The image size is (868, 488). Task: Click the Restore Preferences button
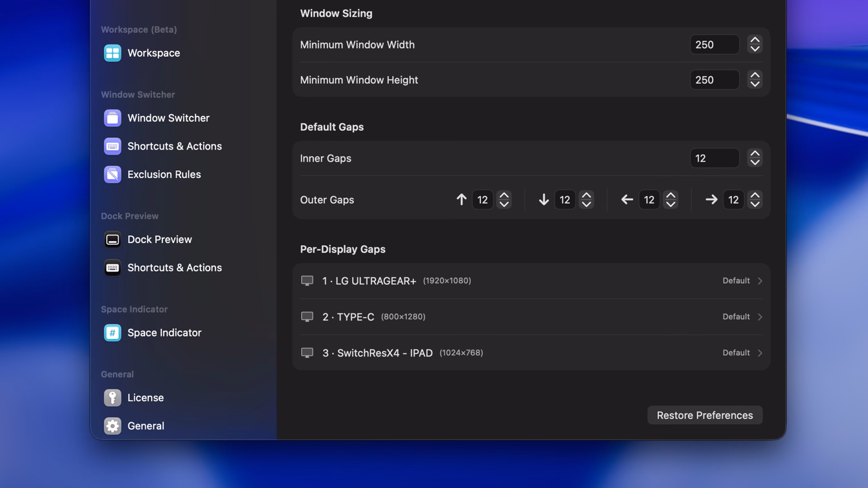(705, 415)
